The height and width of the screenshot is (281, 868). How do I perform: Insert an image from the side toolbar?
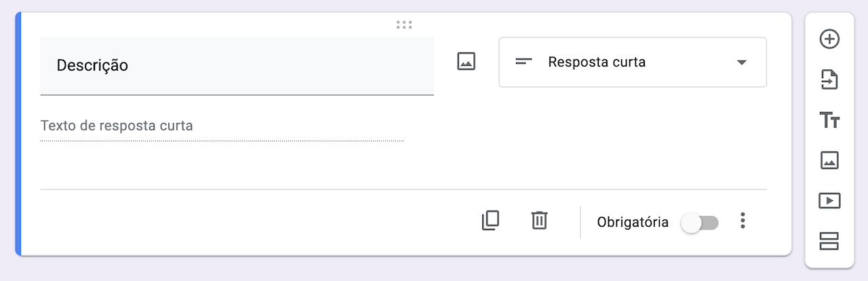[x=829, y=160]
